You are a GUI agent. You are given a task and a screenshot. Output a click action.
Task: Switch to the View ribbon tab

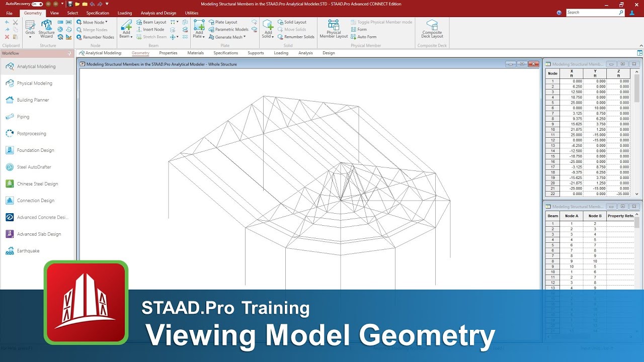click(54, 13)
